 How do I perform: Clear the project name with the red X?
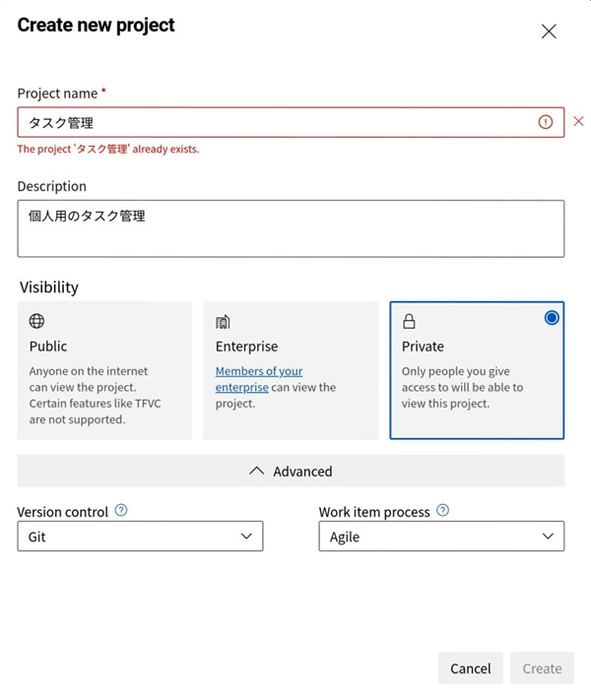578,122
